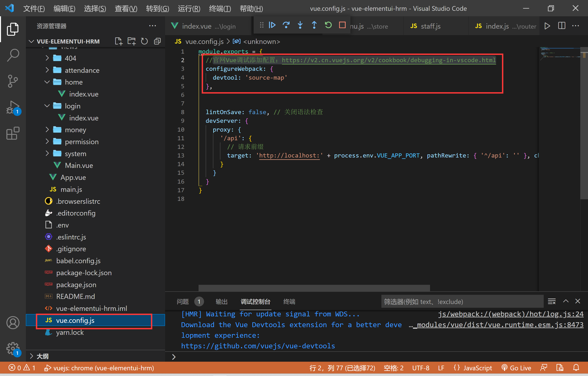Viewport: 588px width, 376px height.
Task: Create a new folder in explorer
Action: [x=132, y=41]
